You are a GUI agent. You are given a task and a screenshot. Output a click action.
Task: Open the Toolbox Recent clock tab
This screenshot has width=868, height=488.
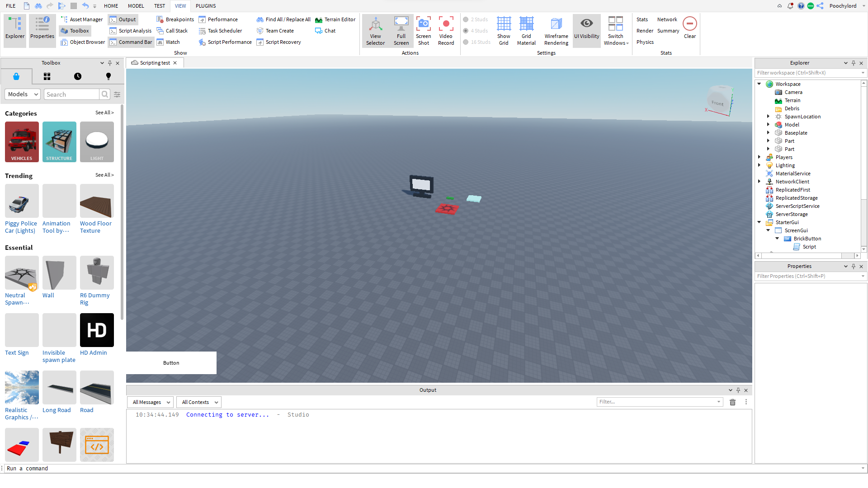pyautogui.click(x=78, y=76)
